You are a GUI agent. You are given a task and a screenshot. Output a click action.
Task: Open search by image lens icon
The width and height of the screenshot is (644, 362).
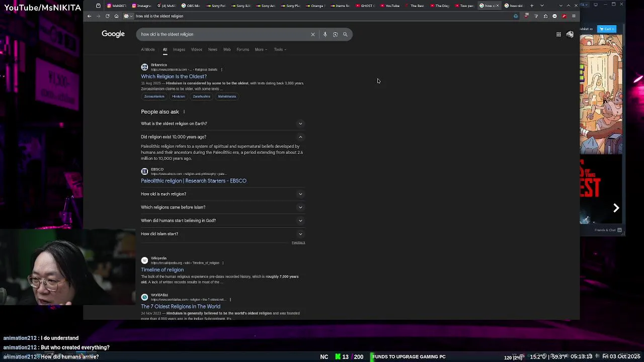335,34
